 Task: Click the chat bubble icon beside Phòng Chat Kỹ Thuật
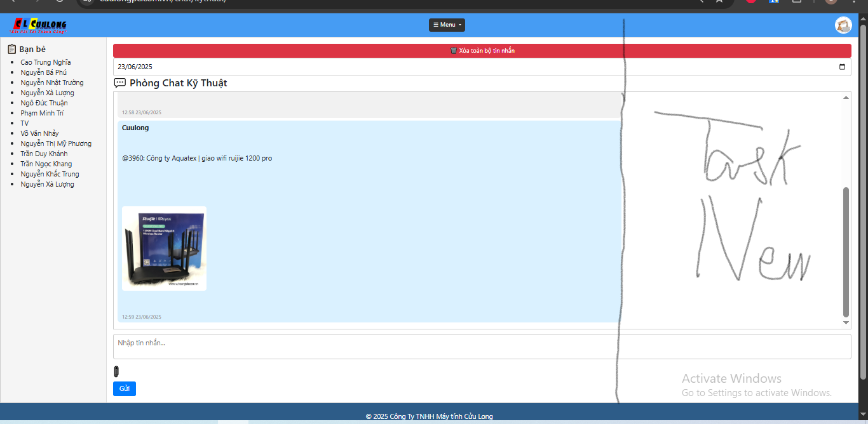[119, 83]
